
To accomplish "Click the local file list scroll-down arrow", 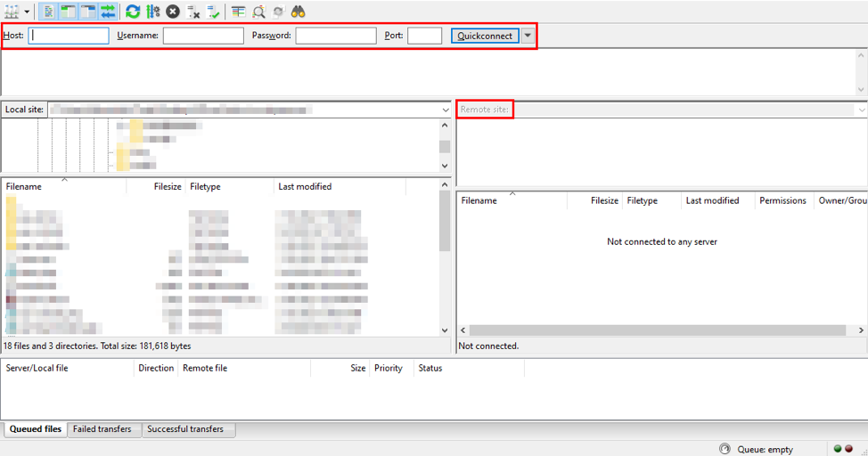I will (x=445, y=330).
